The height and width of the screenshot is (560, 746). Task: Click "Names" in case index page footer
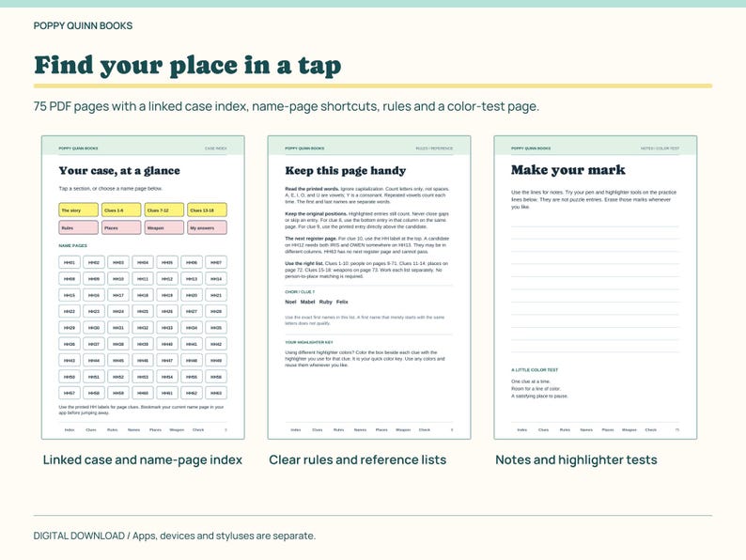tap(133, 429)
